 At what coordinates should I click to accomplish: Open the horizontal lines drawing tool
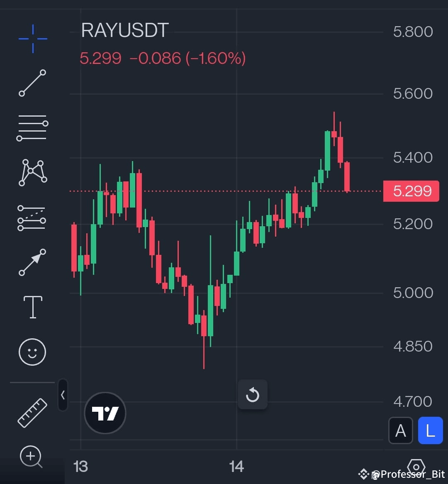coord(32,127)
